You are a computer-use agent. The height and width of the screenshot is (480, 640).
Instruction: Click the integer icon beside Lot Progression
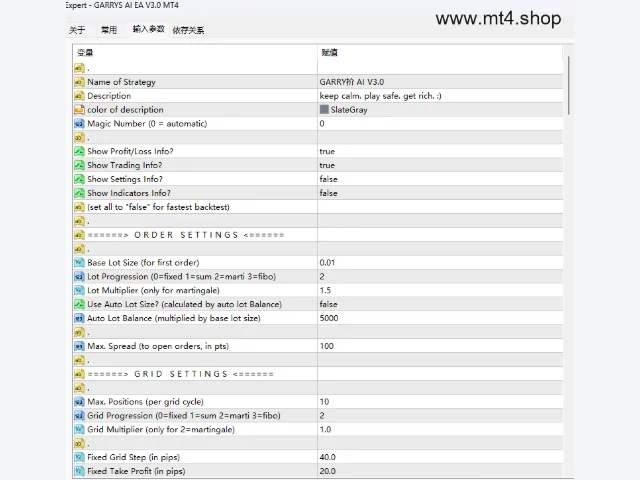pyautogui.click(x=79, y=277)
